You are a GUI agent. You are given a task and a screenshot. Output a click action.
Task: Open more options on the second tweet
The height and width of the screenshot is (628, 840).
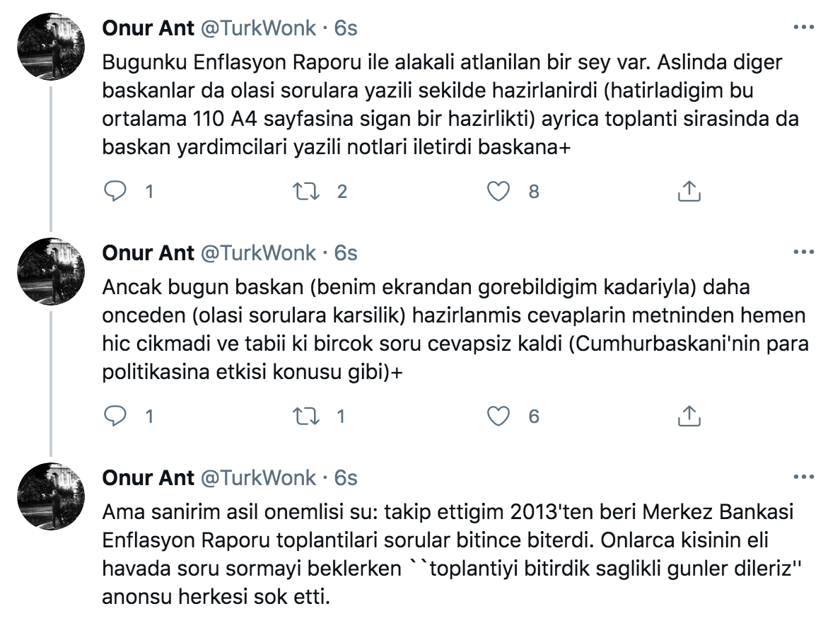tap(804, 252)
